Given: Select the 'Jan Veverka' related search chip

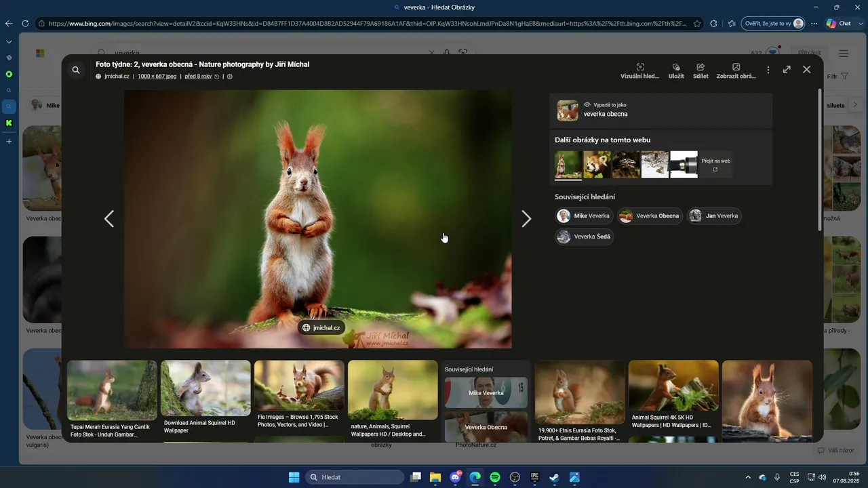Looking at the screenshot, I should tap(714, 216).
